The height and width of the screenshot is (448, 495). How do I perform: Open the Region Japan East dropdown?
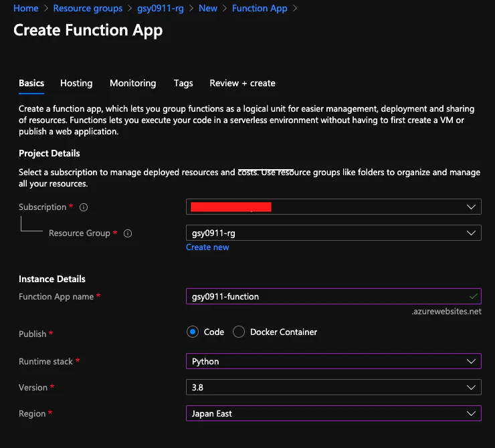[x=334, y=413]
